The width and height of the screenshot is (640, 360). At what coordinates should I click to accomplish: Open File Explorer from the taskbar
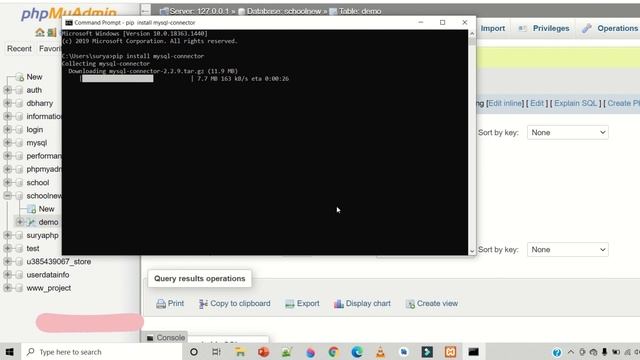(x=240, y=352)
